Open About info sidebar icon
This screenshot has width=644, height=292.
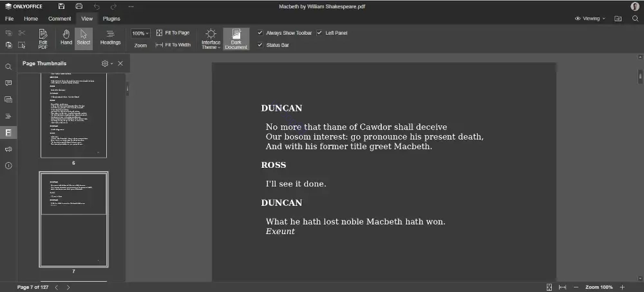coord(8,166)
